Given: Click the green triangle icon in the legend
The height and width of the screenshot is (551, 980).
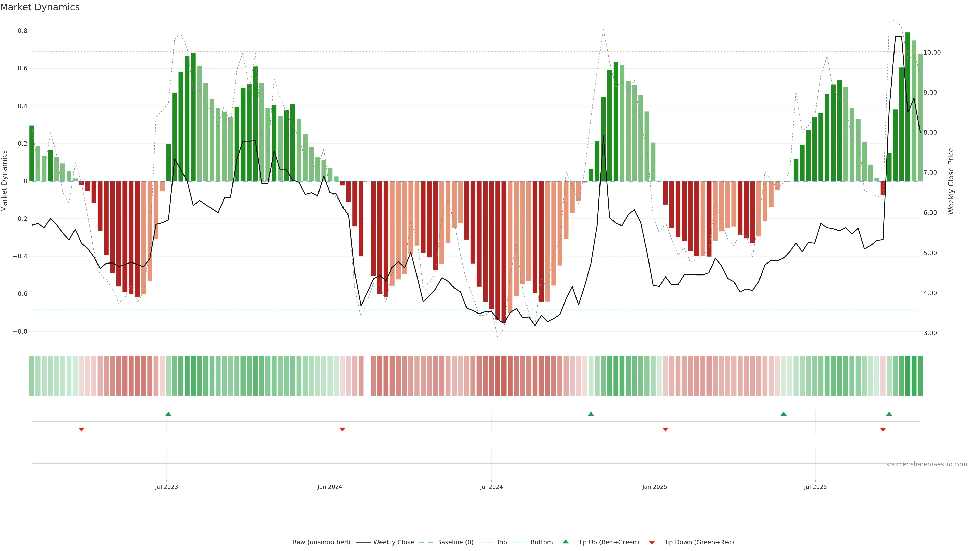Looking at the screenshot, I should click(566, 542).
